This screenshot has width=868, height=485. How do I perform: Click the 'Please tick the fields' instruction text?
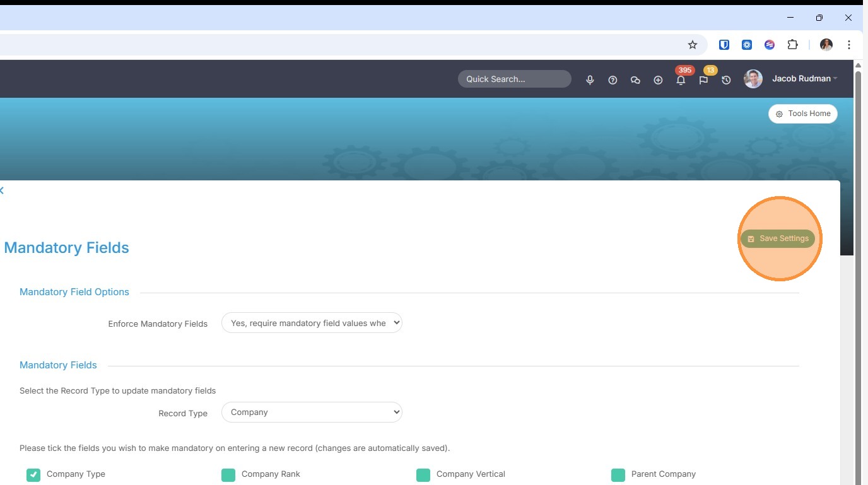click(235, 448)
